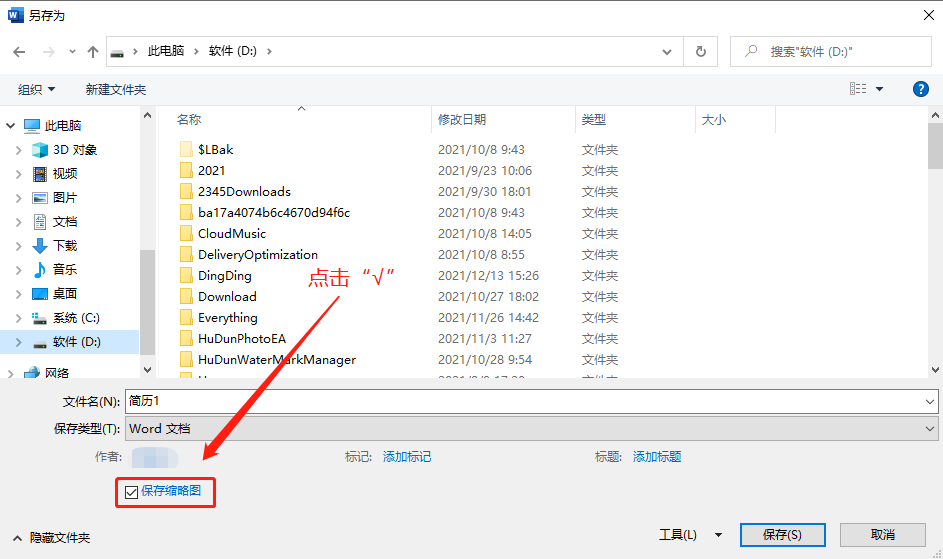Sort files by 名称 column
Screen dimensions: 943x559
pyautogui.click(x=189, y=120)
